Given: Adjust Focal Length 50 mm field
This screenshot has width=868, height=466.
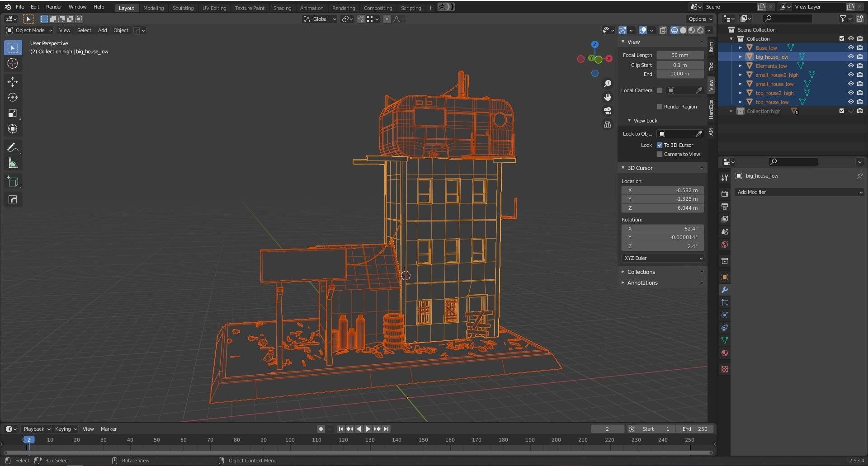Looking at the screenshot, I should tap(680, 55).
